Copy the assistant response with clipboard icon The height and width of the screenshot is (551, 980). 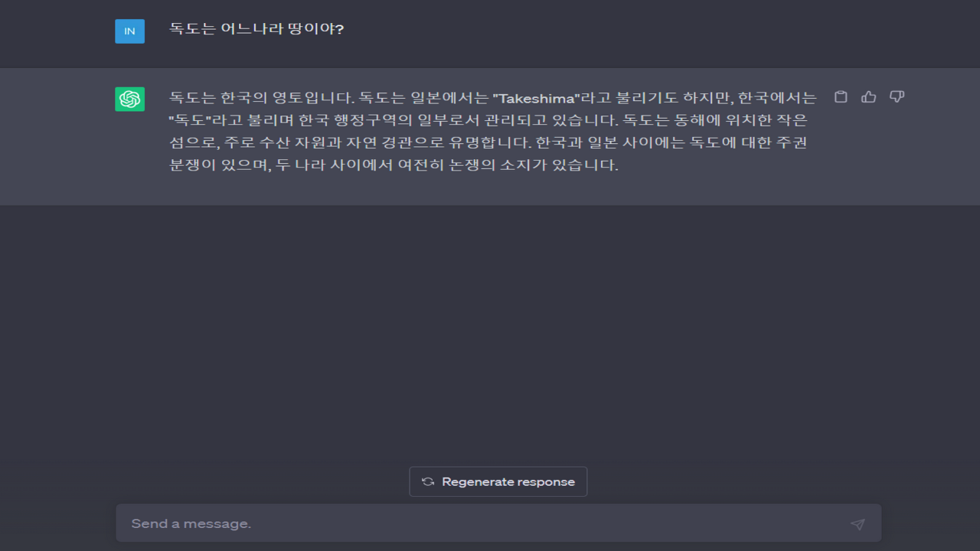point(841,97)
